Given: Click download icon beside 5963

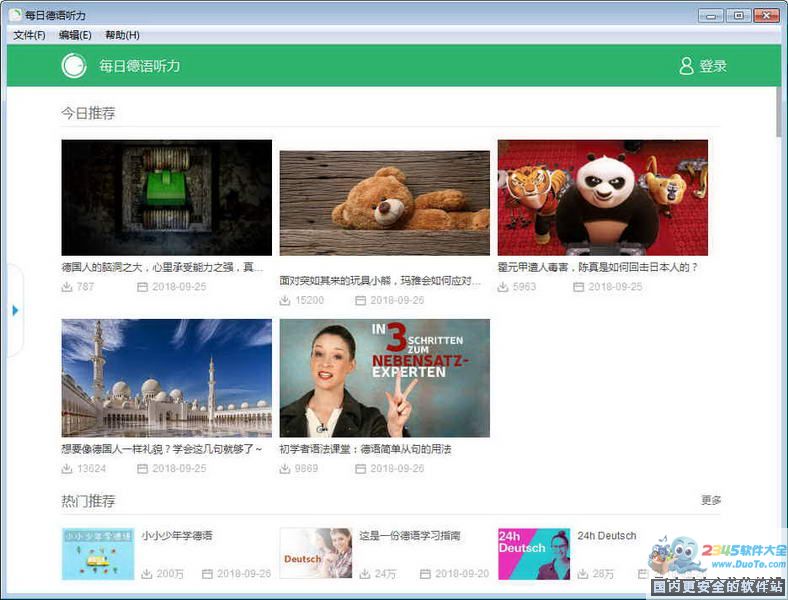Looking at the screenshot, I should click(x=503, y=287).
